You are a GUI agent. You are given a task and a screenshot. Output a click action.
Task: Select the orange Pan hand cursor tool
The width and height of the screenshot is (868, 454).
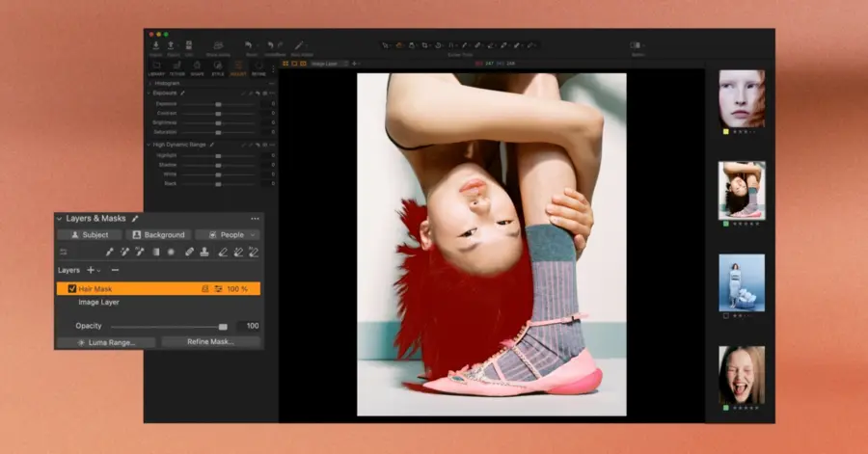pyautogui.click(x=398, y=45)
